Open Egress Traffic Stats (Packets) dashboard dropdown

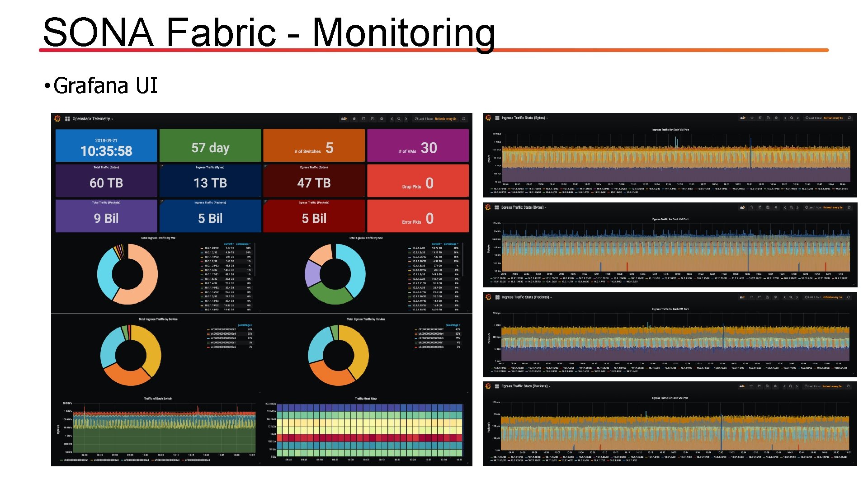pyautogui.click(x=526, y=386)
